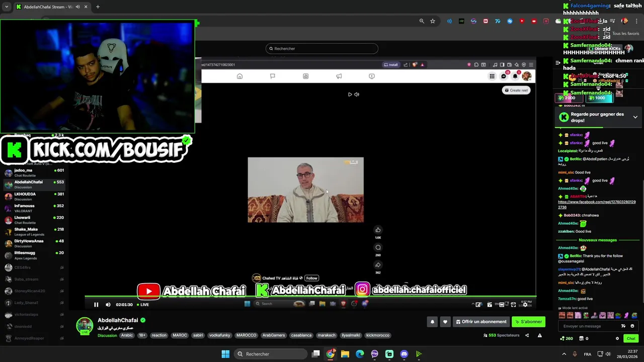Open Shake_Make League of Legends channel
The image size is (644, 362).
pos(34,231)
